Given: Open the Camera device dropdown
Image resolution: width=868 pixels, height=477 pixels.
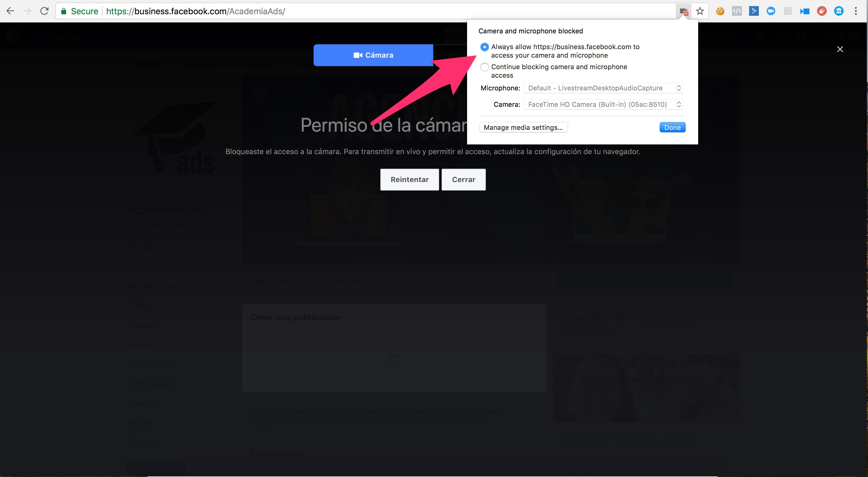Looking at the screenshot, I should point(603,104).
